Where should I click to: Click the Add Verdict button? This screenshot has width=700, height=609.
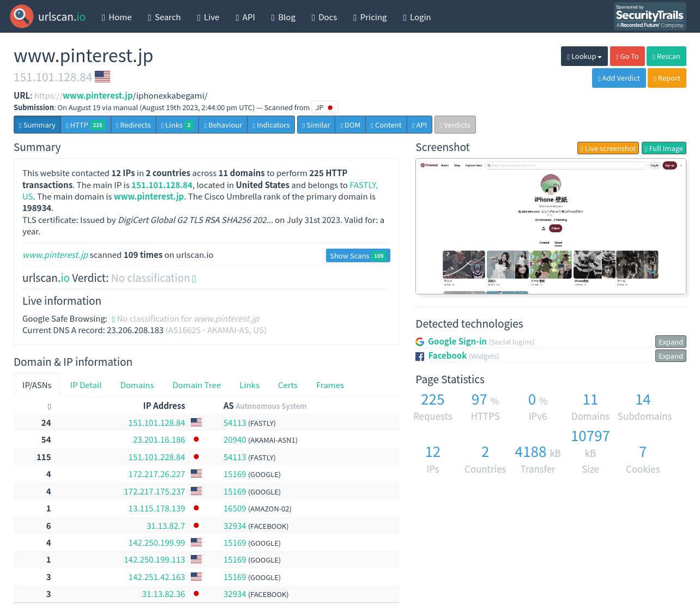click(619, 78)
